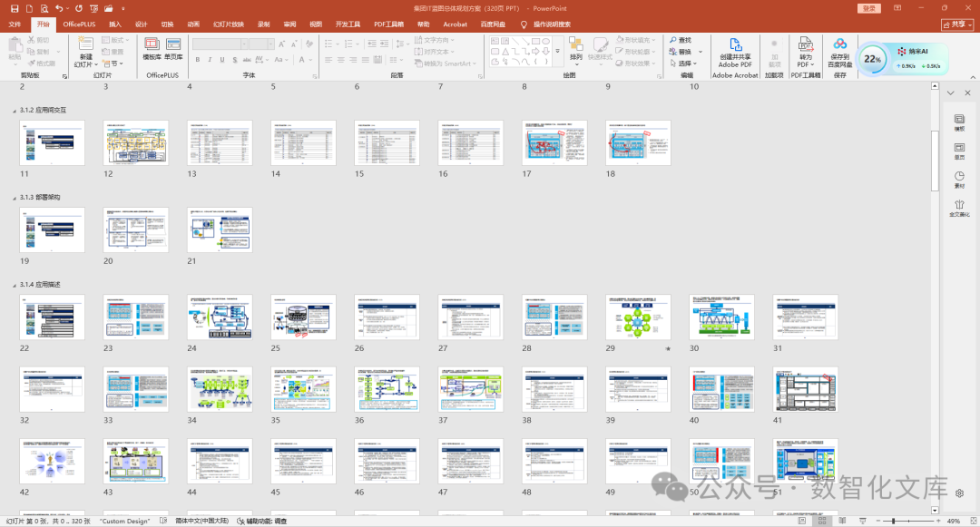Click the Undo arrow
This screenshot has height=527, width=980.
click(x=59, y=9)
